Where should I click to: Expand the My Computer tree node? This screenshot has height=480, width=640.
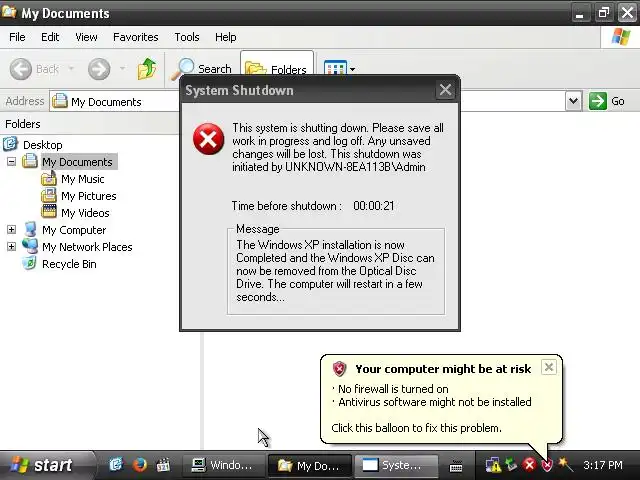coord(11,229)
